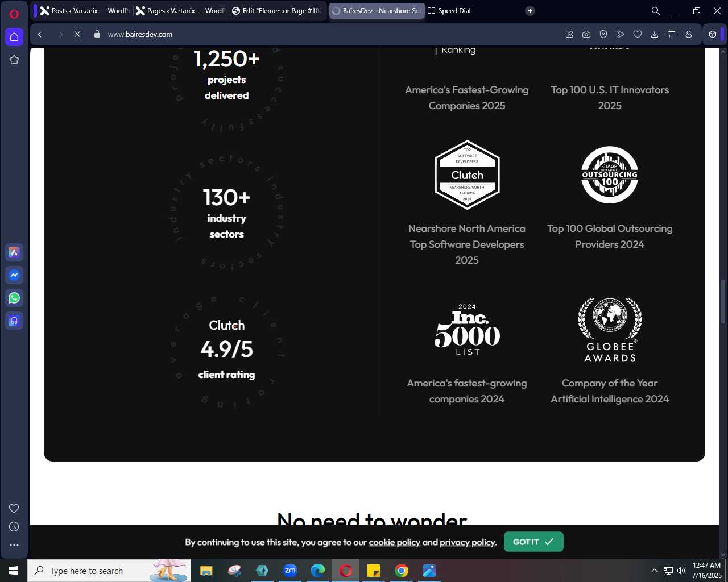Screen dimensions: 728x582
Task: Click 'Top 100 Global Outsourcing Providers 2024' text
Action: pyautogui.click(x=610, y=236)
